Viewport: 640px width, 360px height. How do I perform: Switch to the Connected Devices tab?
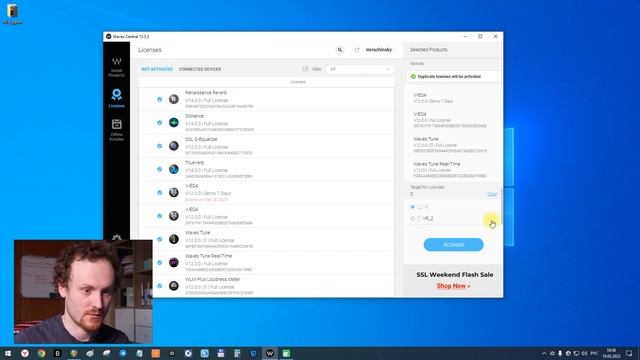200,69
